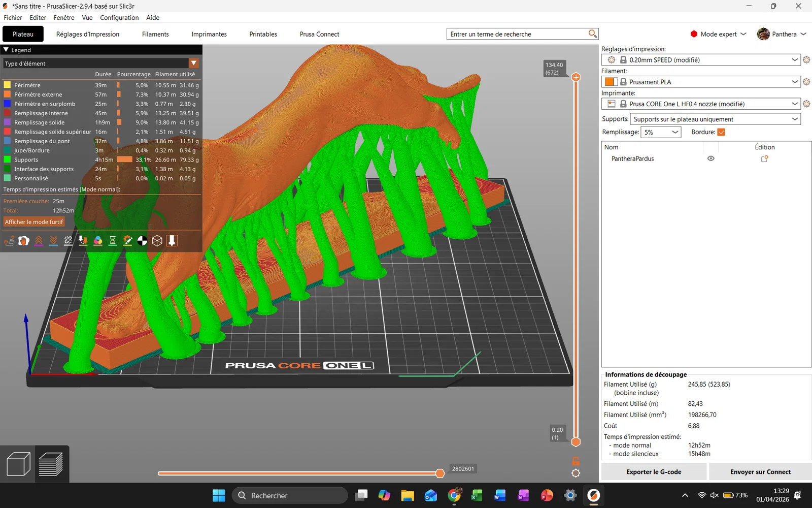This screenshot has width=812, height=508.
Task: Open the Remplissage percentage dropdown
Action: 661,132
